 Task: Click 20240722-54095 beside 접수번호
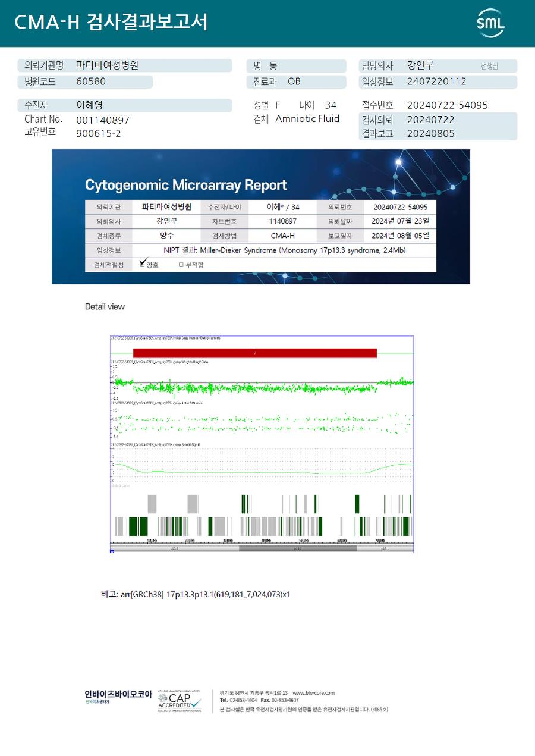click(x=448, y=105)
